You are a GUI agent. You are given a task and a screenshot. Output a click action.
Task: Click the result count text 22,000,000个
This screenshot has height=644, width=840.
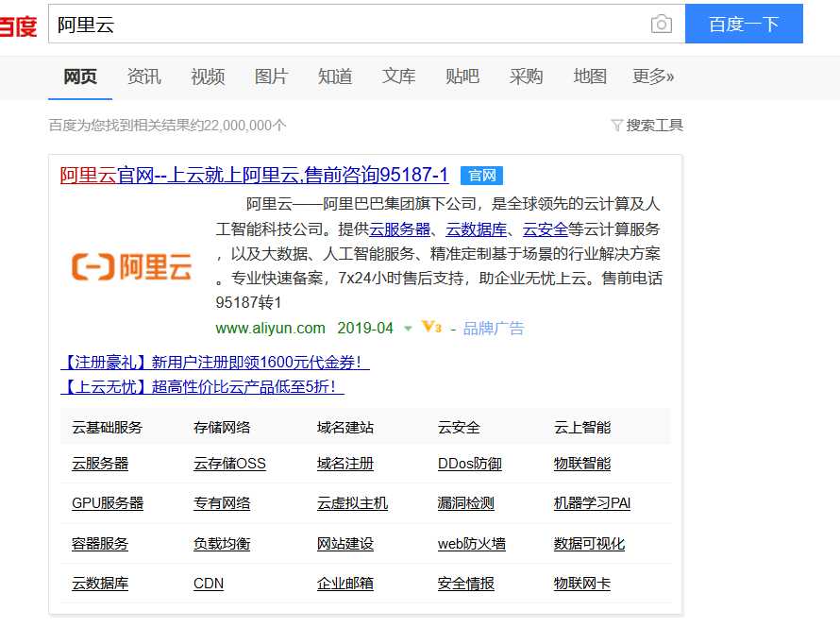click(x=244, y=126)
